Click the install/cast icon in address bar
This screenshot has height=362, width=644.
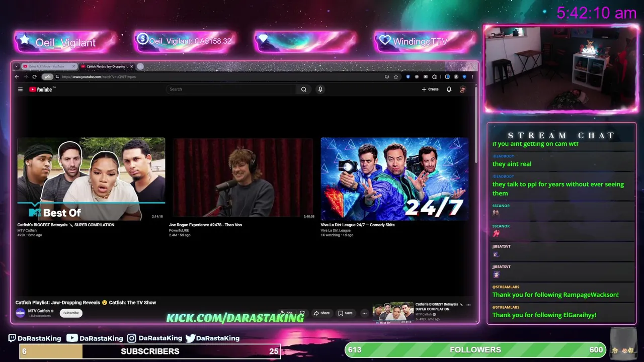(387, 77)
